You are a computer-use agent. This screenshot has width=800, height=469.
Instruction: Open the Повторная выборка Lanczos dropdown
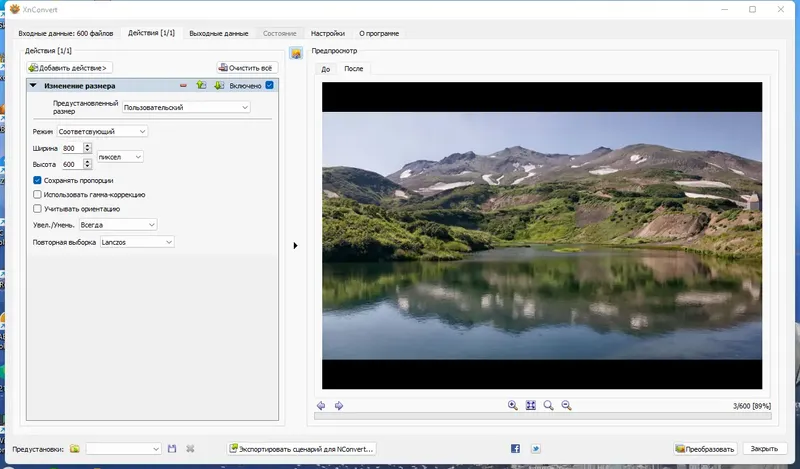pyautogui.click(x=137, y=242)
